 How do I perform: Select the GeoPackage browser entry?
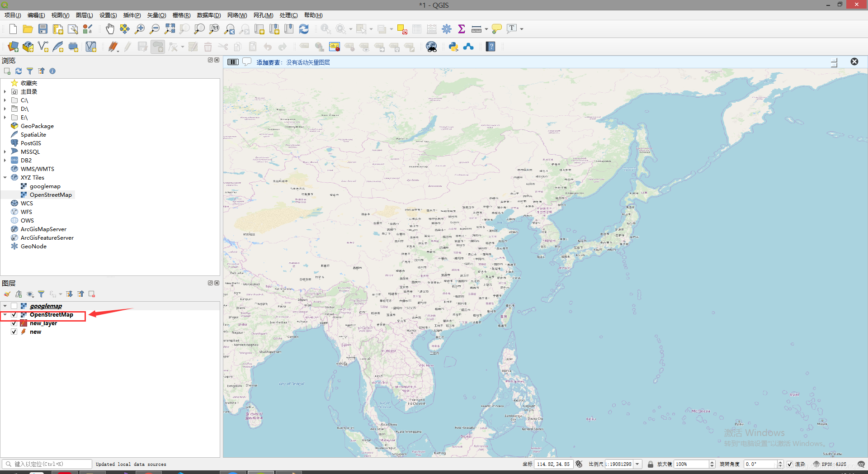(37, 126)
